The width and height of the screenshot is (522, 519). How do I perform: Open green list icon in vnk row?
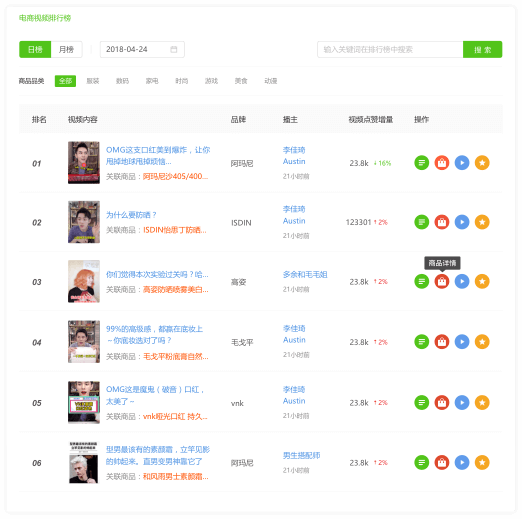[421, 402]
